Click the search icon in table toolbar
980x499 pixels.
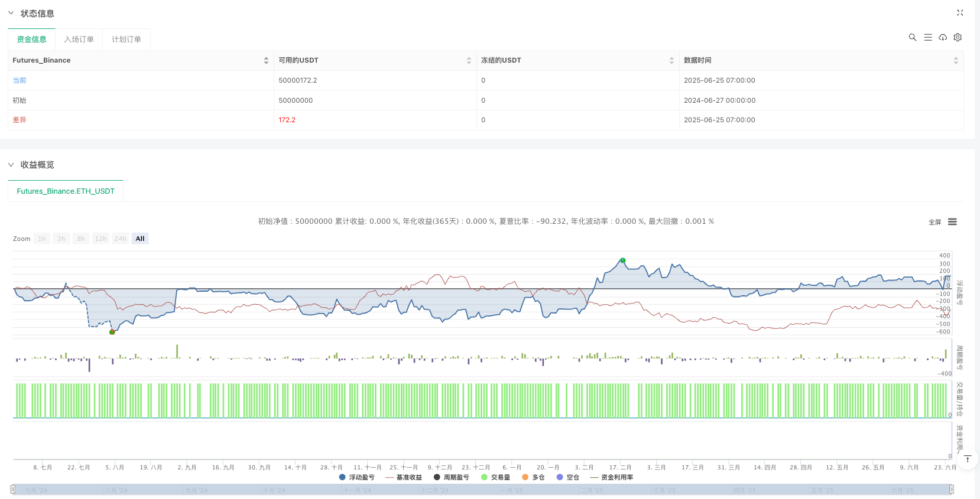(913, 37)
